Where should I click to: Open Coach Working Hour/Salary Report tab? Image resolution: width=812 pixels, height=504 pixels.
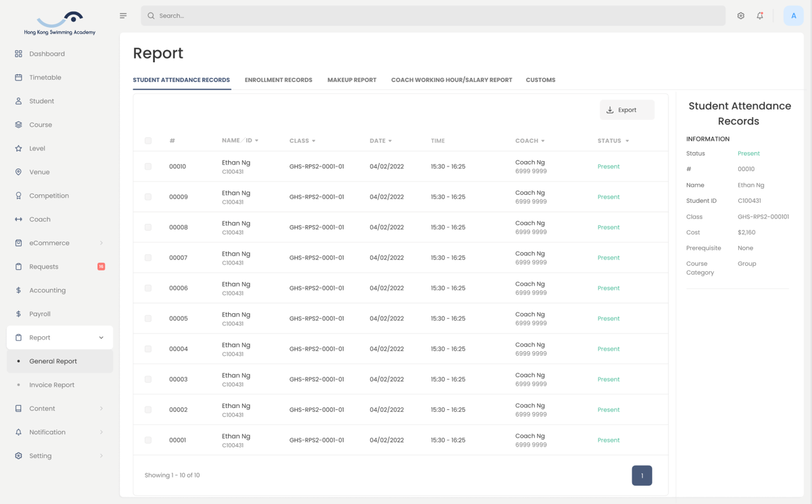451,80
